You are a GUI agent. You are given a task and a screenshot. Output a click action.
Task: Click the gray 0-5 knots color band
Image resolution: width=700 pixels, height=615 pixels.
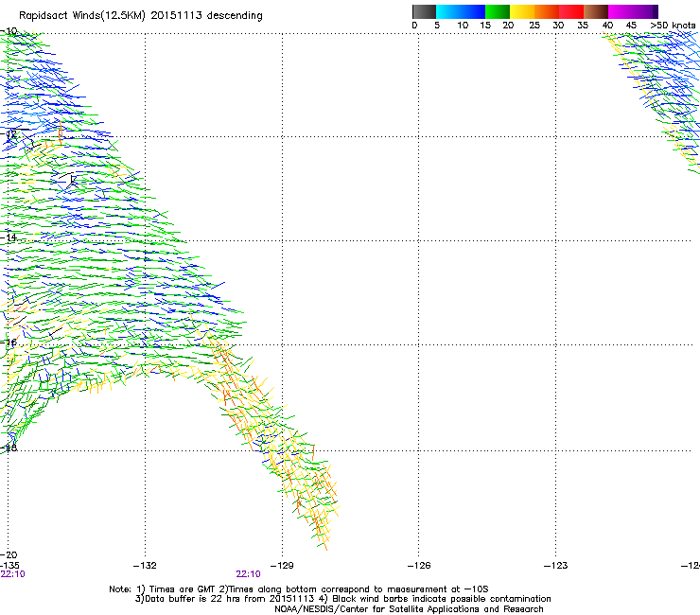tap(424, 11)
